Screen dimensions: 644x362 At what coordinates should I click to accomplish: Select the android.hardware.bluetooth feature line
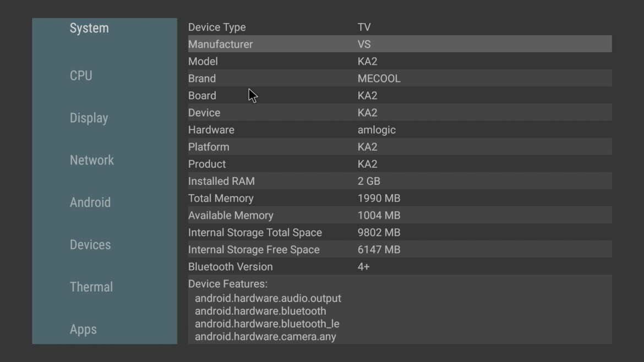pos(260,311)
